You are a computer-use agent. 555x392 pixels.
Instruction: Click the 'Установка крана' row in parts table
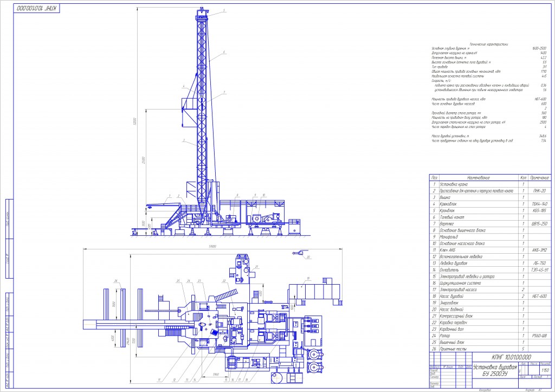pos(454,184)
